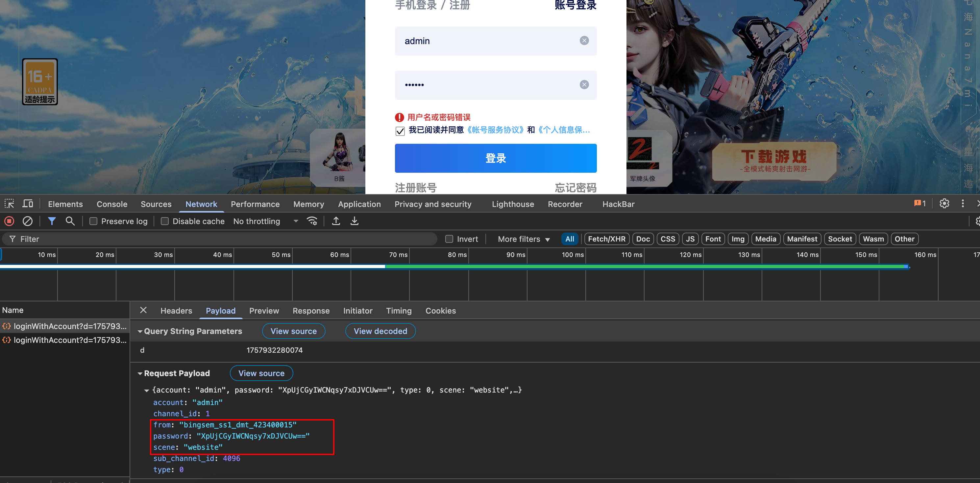Check the Invert filter checkbox
980x483 pixels.
(x=449, y=239)
